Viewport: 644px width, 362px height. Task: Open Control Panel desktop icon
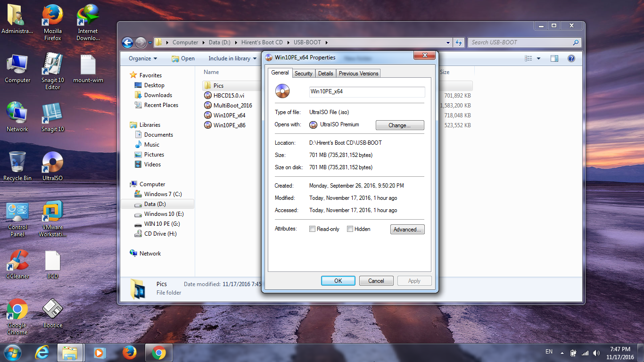point(17,219)
